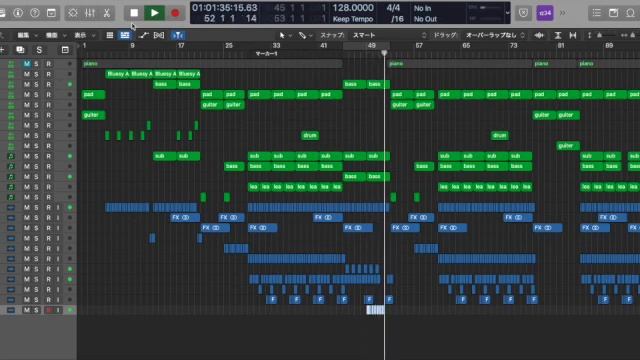This screenshot has height=360, width=640.
Task: Open the List Editors button
Action: pyautogui.click(x=597, y=13)
